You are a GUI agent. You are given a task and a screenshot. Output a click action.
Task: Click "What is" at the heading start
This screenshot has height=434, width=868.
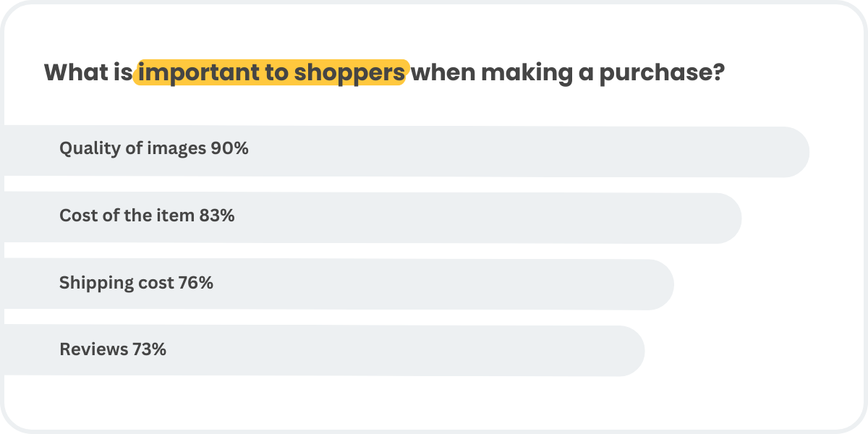click(88, 72)
